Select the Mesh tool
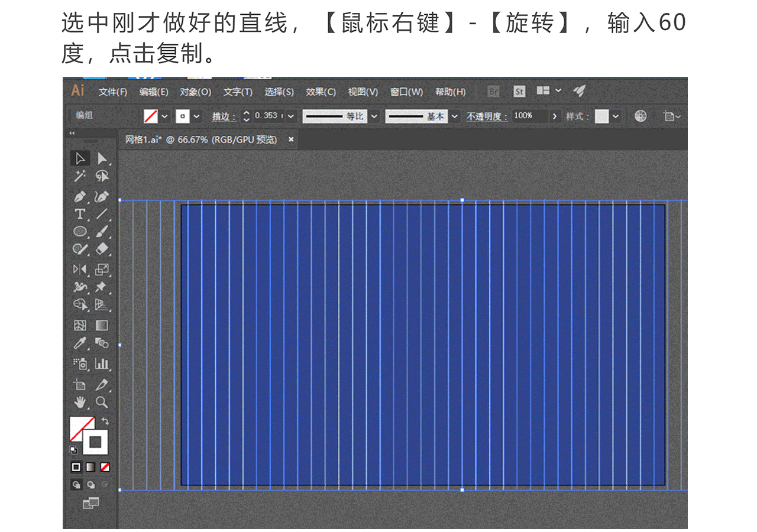Image resolution: width=757 pixels, height=532 pixels. tap(80, 325)
